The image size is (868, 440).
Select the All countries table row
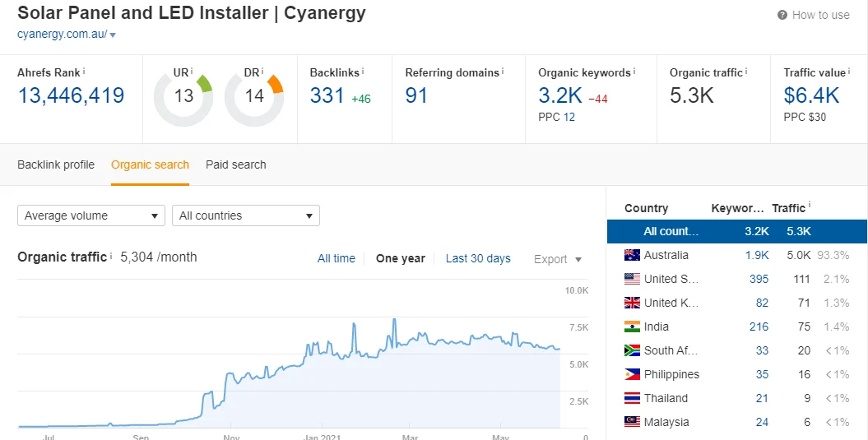pyautogui.click(x=737, y=231)
